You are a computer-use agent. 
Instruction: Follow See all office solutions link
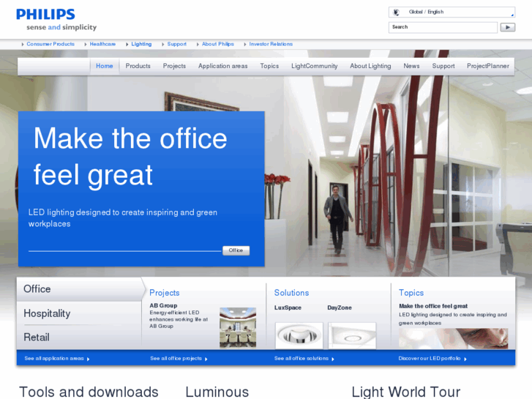(x=304, y=359)
